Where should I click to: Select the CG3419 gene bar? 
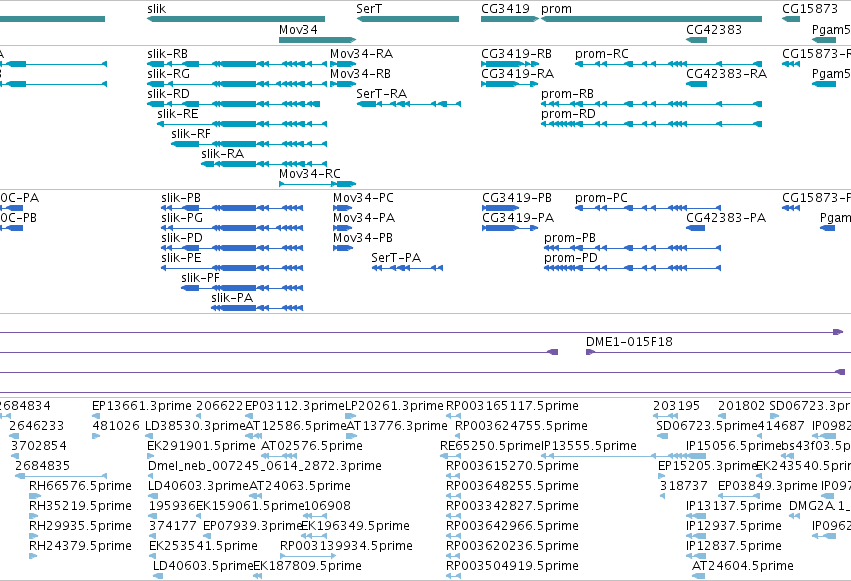pyautogui.click(x=510, y=19)
